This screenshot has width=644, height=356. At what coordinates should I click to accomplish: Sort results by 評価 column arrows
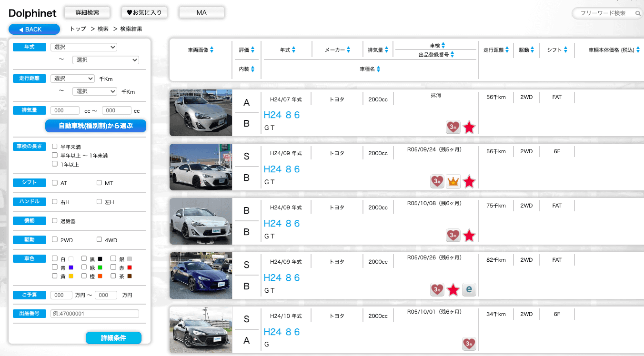252,49
